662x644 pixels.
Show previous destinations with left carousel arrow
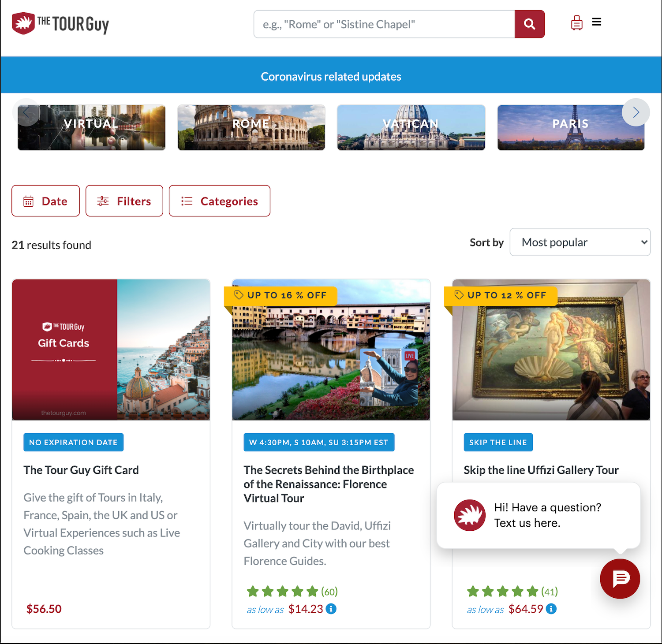pos(26,112)
